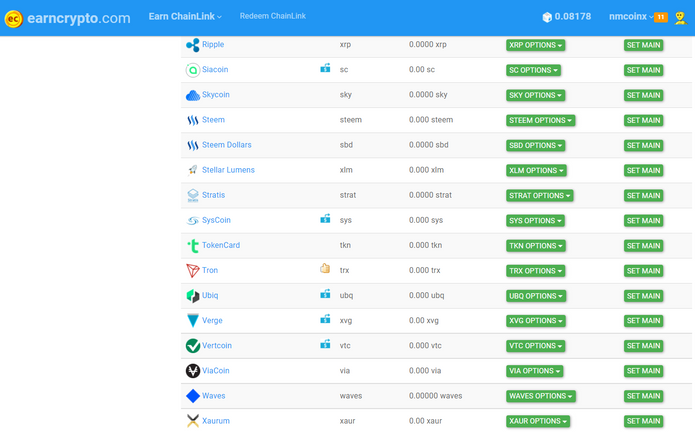Image resolution: width=695 pixels, height=432 pixels.
Task: Expand the SYS OPTIONS dropdown
Action: (535, 221)
